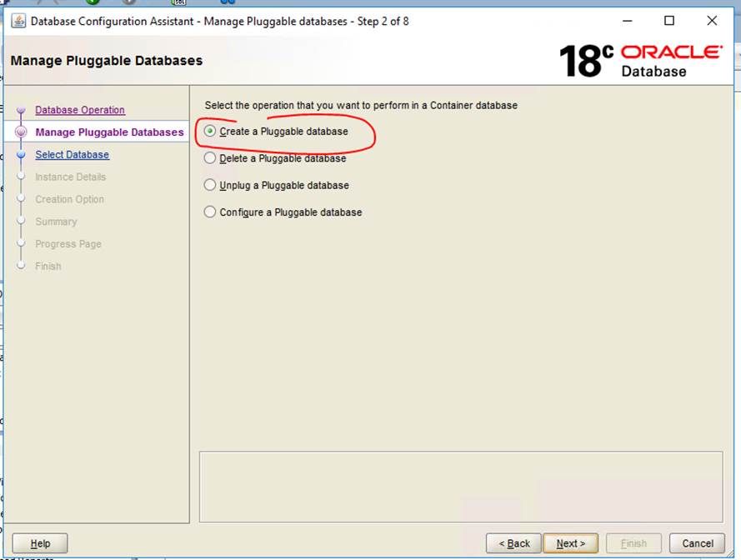Click the Summary step label
The height and width of the screenshot is (560, 741).
pyautogui.click(x=56, y=222)
